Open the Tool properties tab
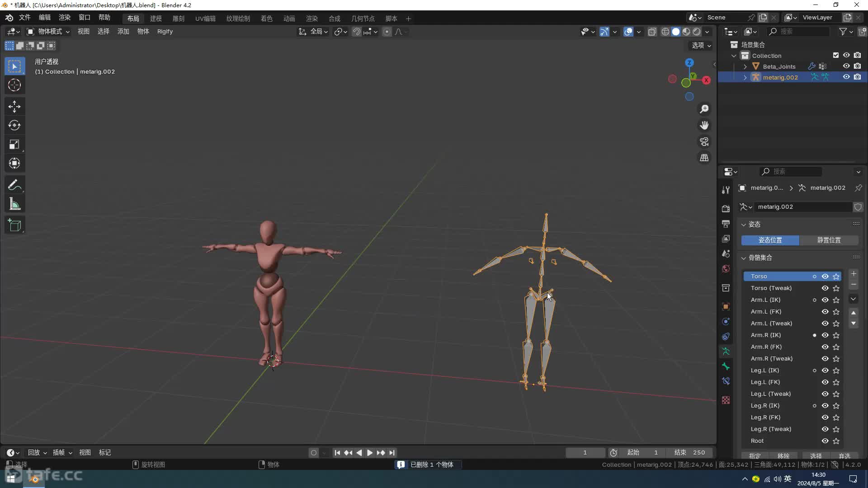This screenshot has width=868, height=488. pos(726,190)
